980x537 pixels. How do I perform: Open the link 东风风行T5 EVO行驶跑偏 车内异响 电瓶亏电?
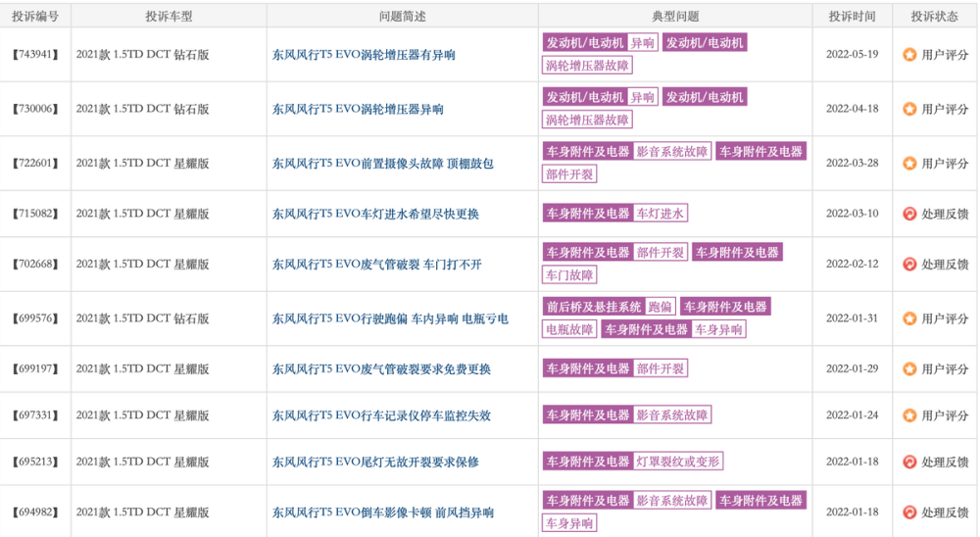click(x=390, y=318)
